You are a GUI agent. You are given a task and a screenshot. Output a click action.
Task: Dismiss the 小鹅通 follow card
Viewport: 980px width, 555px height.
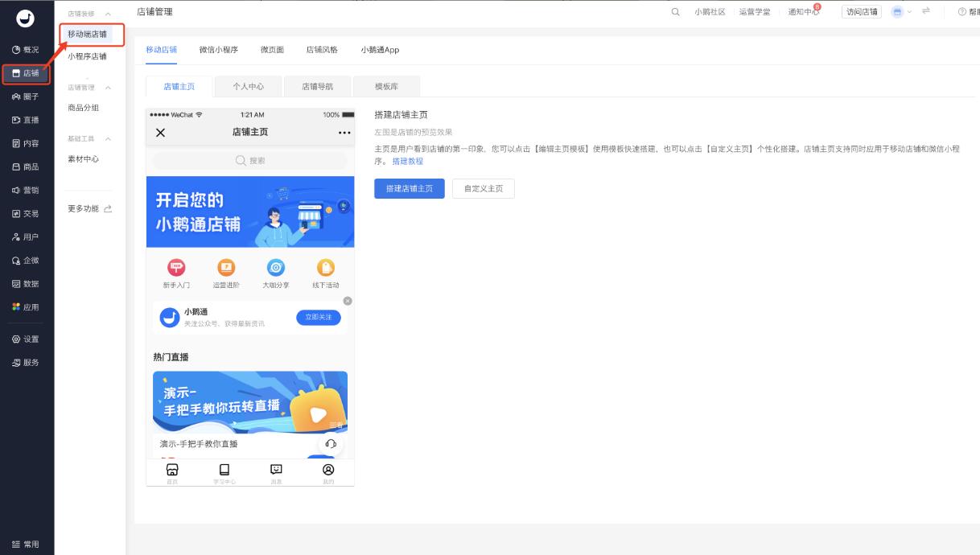tap(348, 301)
